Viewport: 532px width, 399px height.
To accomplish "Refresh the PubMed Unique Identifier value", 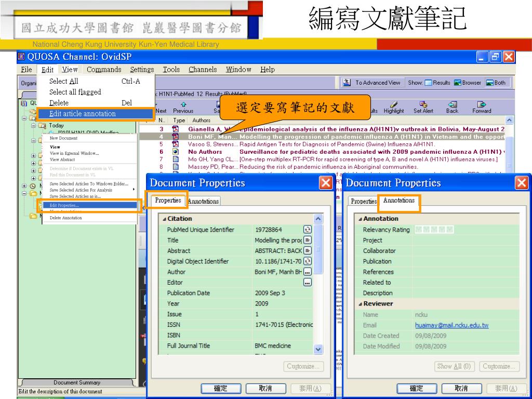I will (x=308, y=229).
